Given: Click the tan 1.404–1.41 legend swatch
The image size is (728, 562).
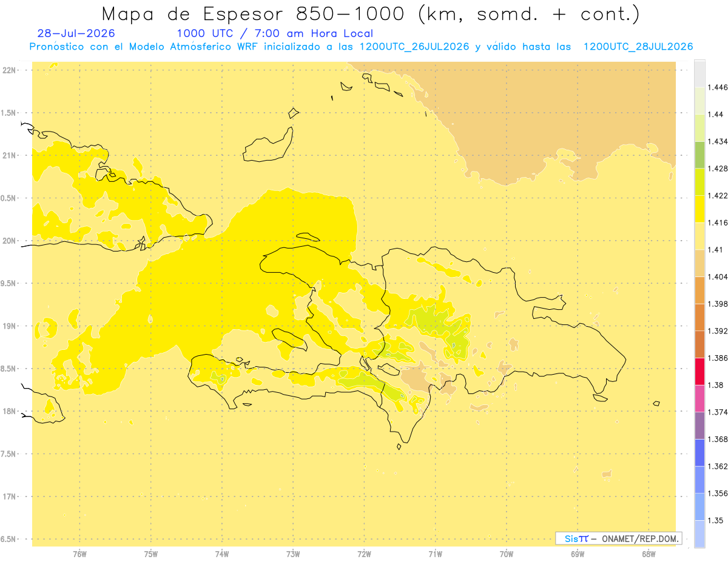Looking at the screenshot, I should (x=699, y=263).
